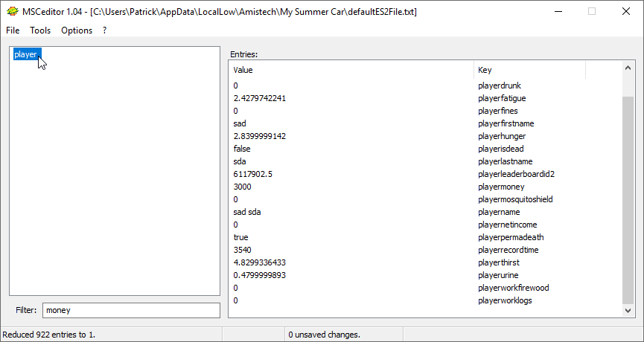
Task: Maximize the MSCeditor window
Action: point(592,11)
